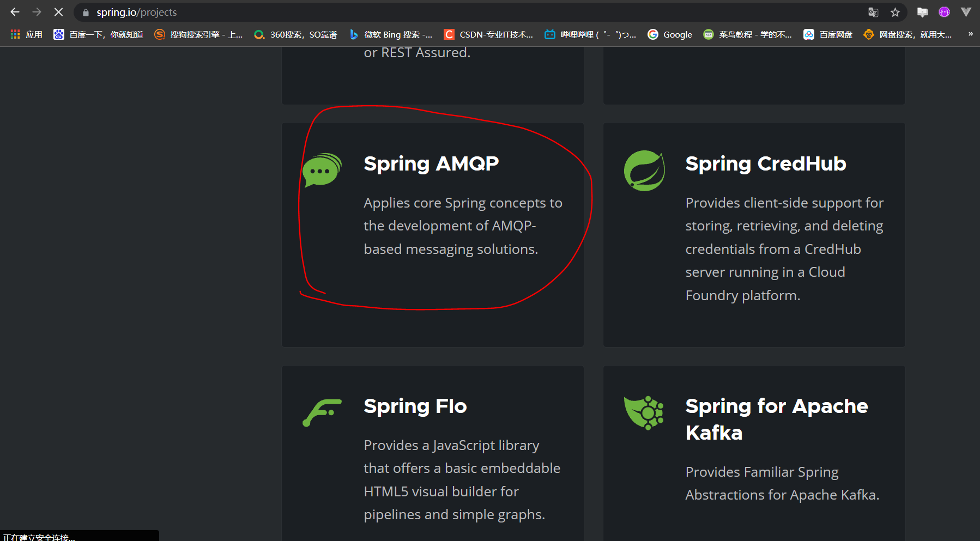Screen dimensions: 980x541
Task: Open the Spring CredHub project title
Action: 766,163
